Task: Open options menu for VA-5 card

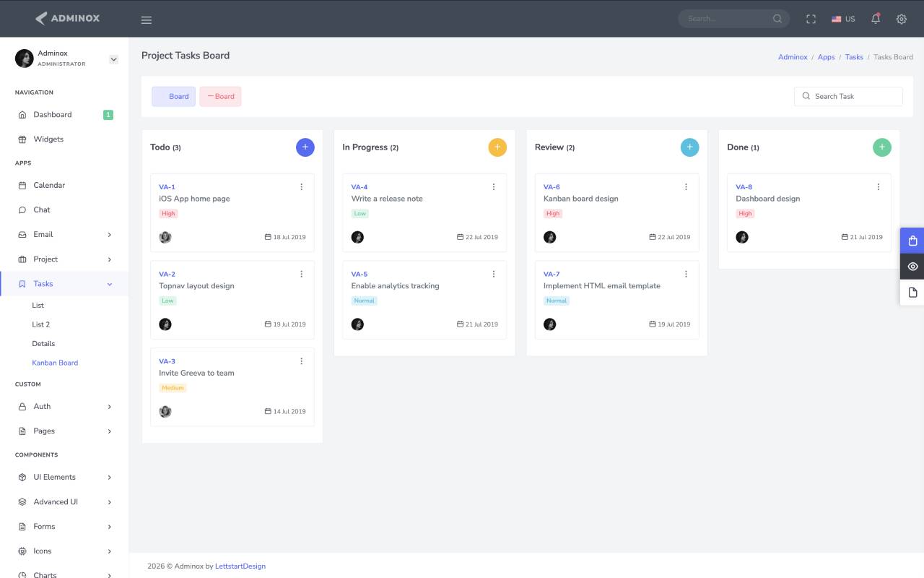Action: (x=494, y=275)
